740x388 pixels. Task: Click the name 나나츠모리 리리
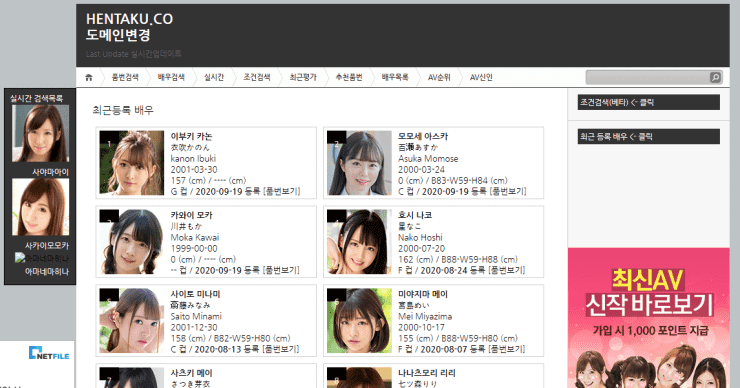point(427,373)
